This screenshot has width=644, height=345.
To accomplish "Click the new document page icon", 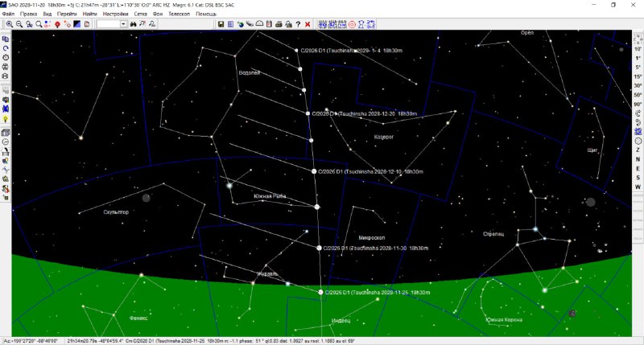I will point(87,24).
